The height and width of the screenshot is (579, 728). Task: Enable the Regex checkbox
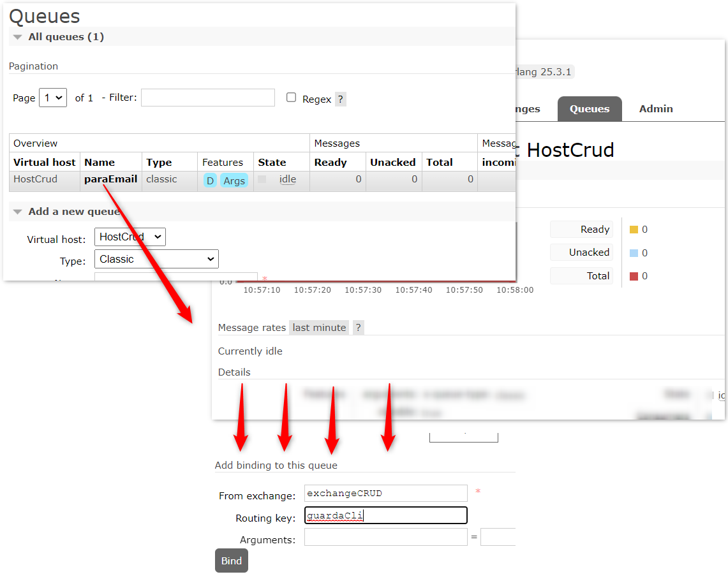(291, 98)
